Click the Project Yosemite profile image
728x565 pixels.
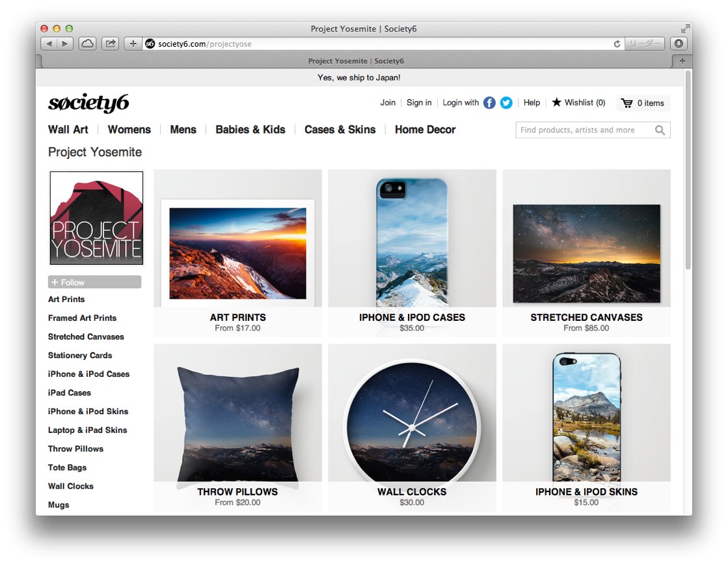point(96,218)
